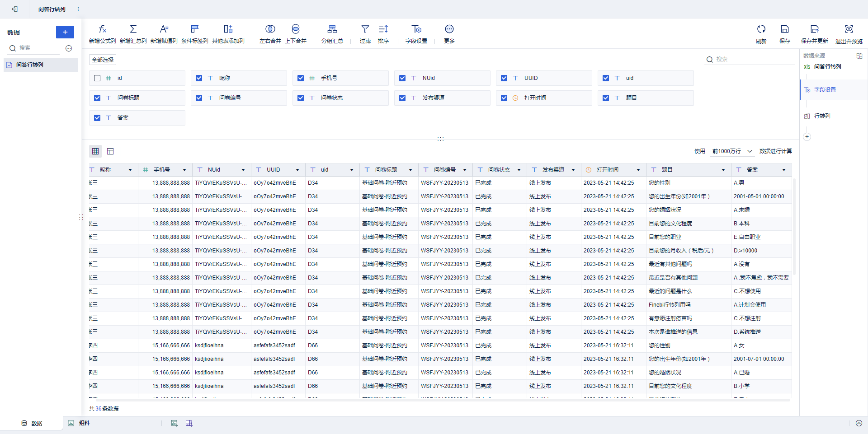Click the 全部选择 button

(x=103, y=60)
